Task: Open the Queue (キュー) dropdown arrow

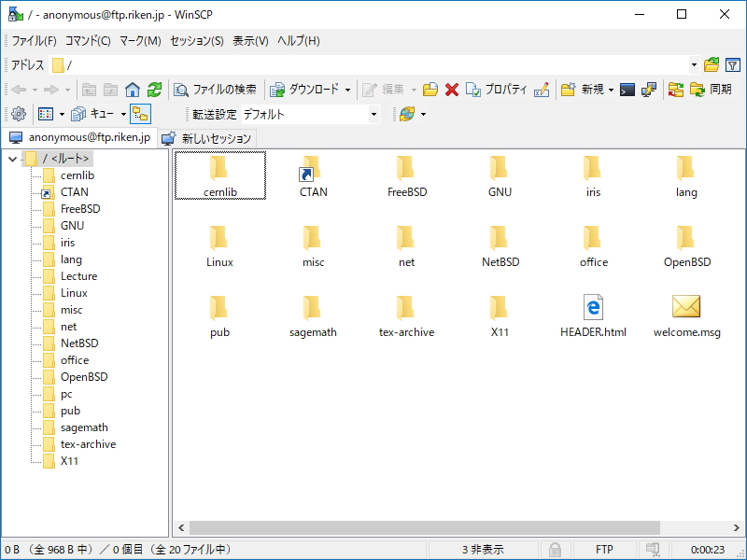Action: coord(123,114)
